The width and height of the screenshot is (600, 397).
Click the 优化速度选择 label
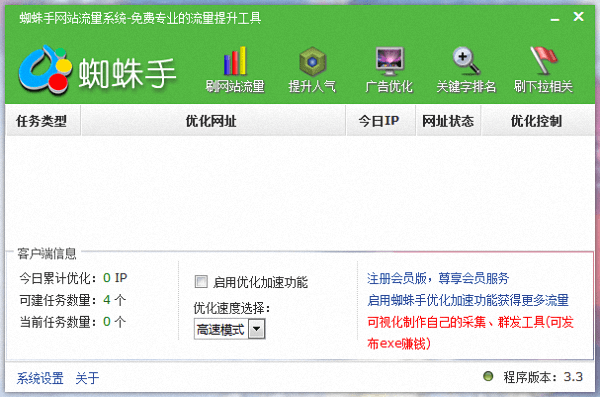tap(232, 308)
